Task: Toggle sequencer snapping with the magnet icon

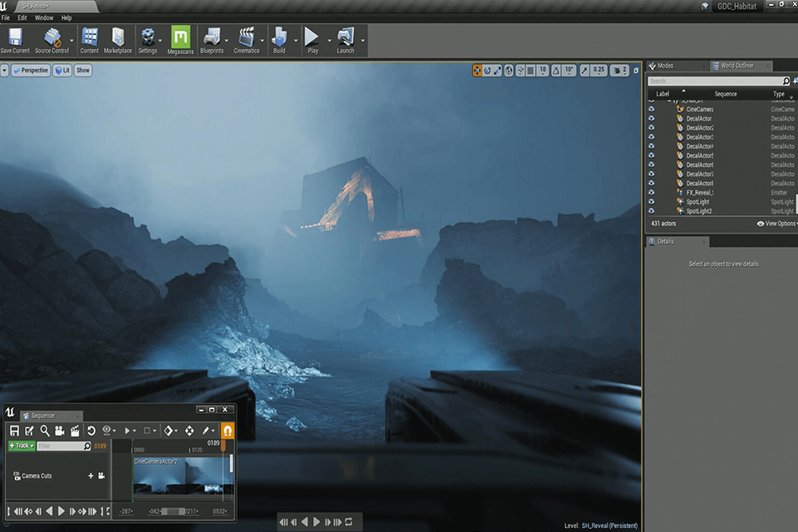Action: click(x=228, y=431)
